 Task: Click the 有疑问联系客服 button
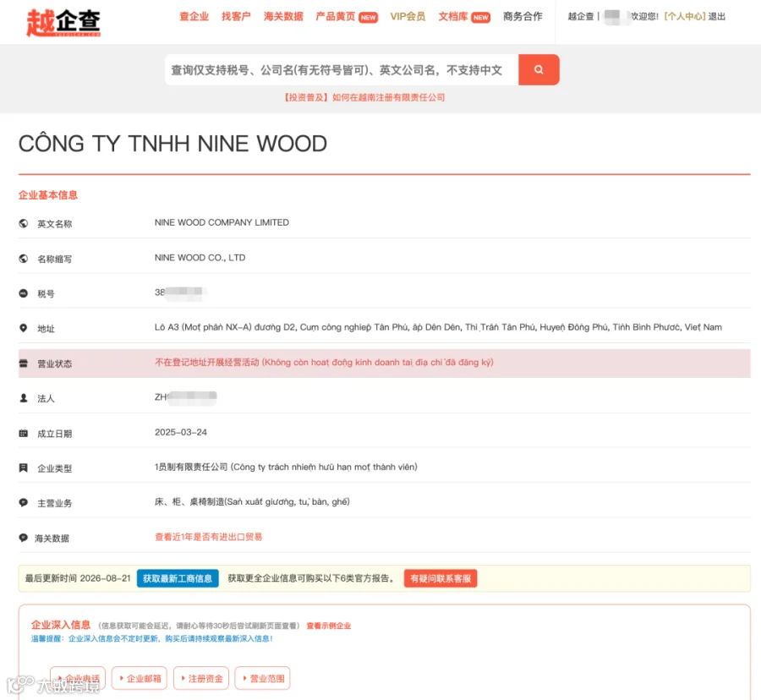(x=441, y=578)
